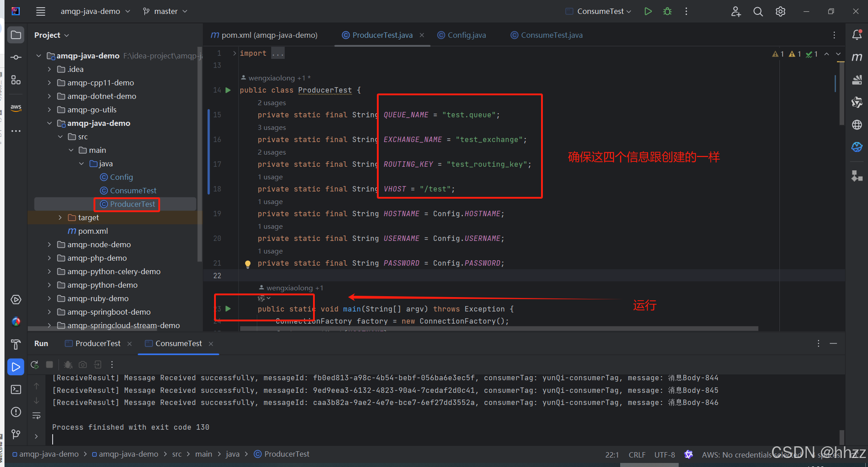
Task: Open the Terminal tool window icon
Action: pos(16,389)
